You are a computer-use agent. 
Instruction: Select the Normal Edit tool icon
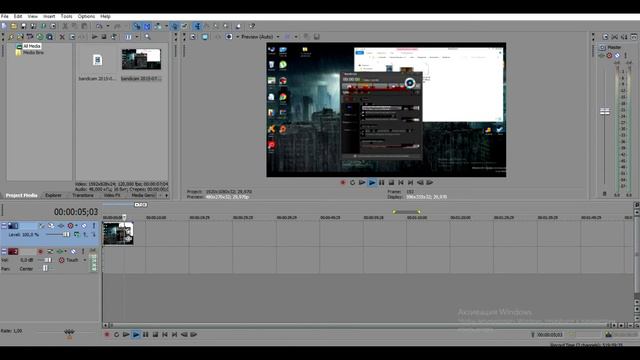point(197,26)
